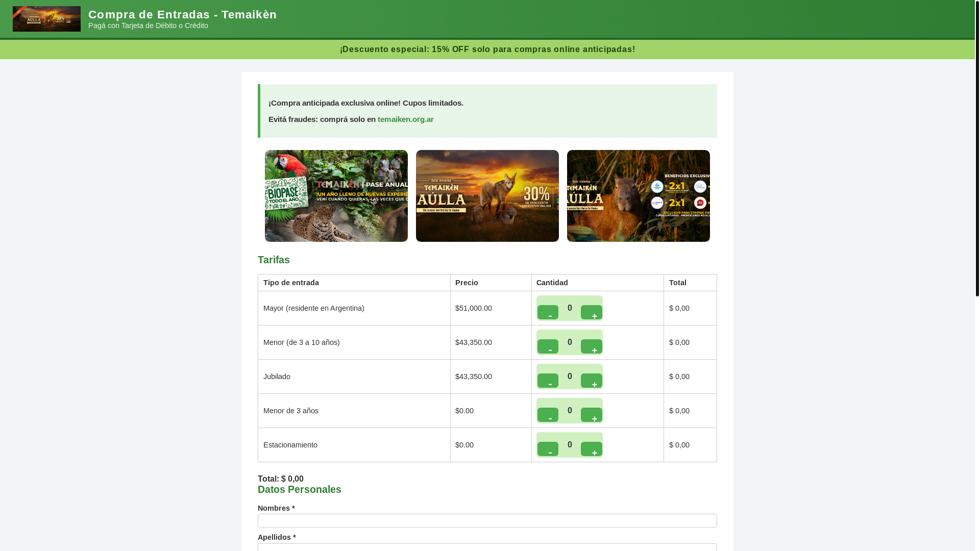
Task: Open the Biopase annual pass banner
Action: coord(336,196)
